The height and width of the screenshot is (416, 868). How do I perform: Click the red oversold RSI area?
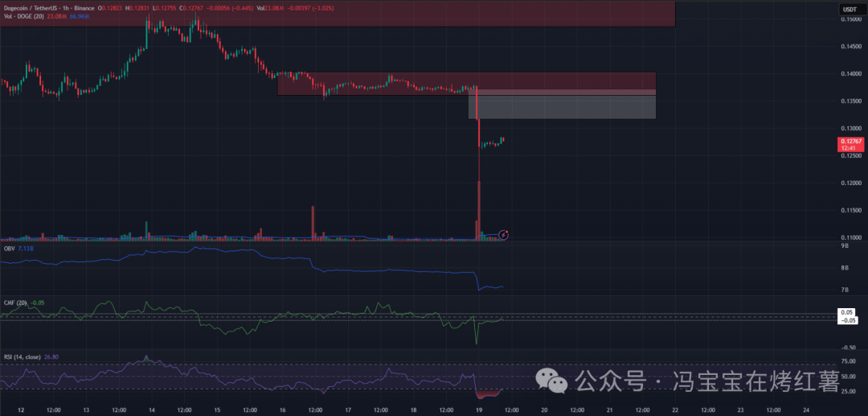pos(487,393)
